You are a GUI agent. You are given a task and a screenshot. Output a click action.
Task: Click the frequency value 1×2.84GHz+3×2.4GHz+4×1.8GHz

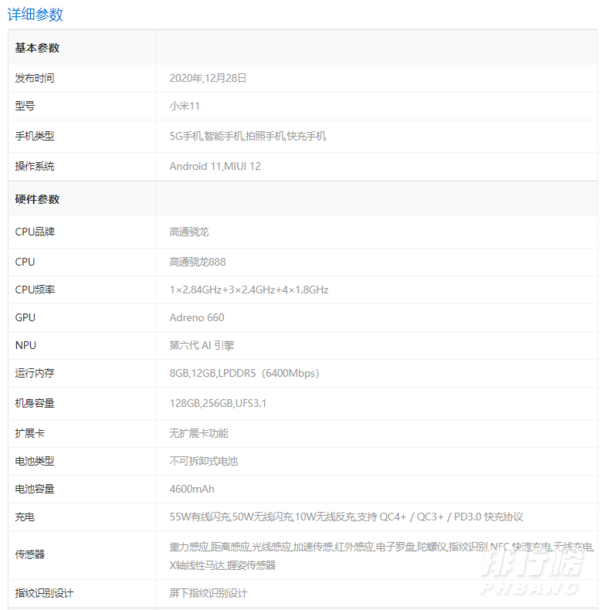[249, 290]
